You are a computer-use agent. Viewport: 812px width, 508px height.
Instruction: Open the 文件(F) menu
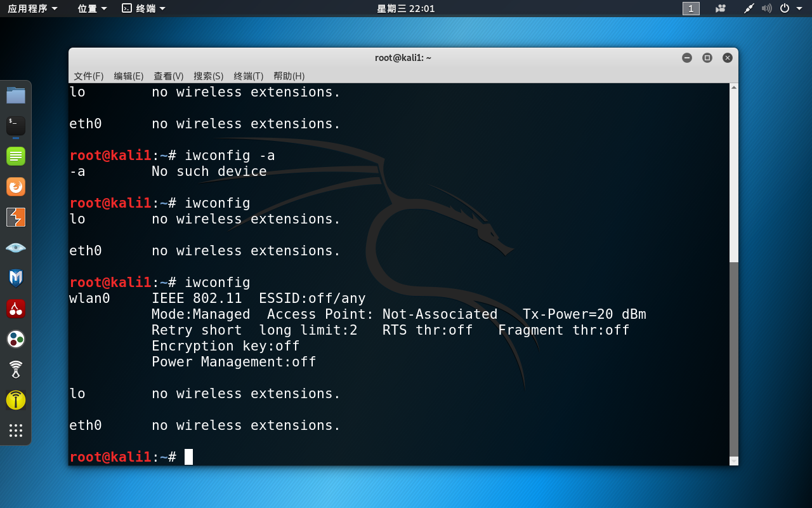pos(88,76)
